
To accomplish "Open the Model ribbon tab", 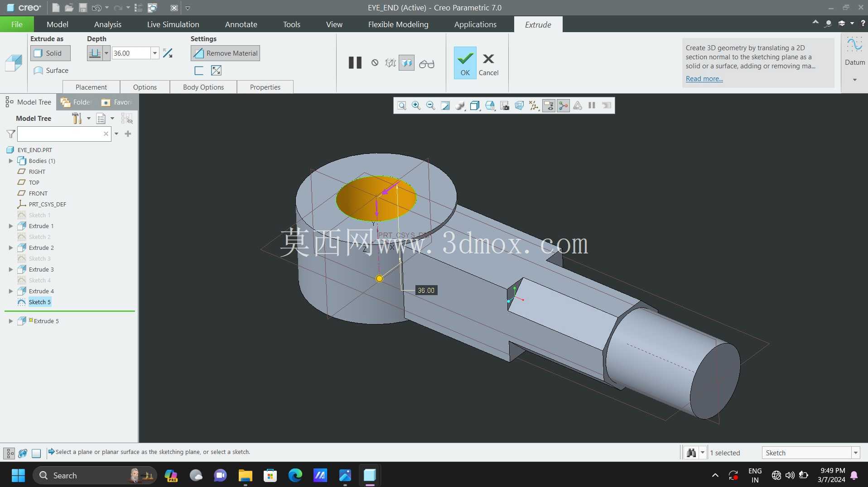I will click(x=58, y=24).
